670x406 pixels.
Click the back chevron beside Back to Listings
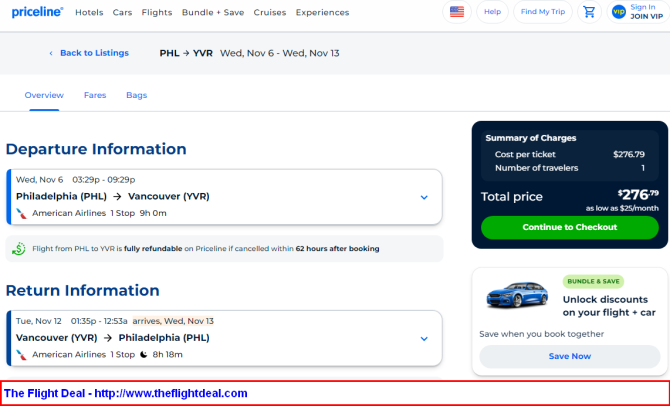click(51, 53)
